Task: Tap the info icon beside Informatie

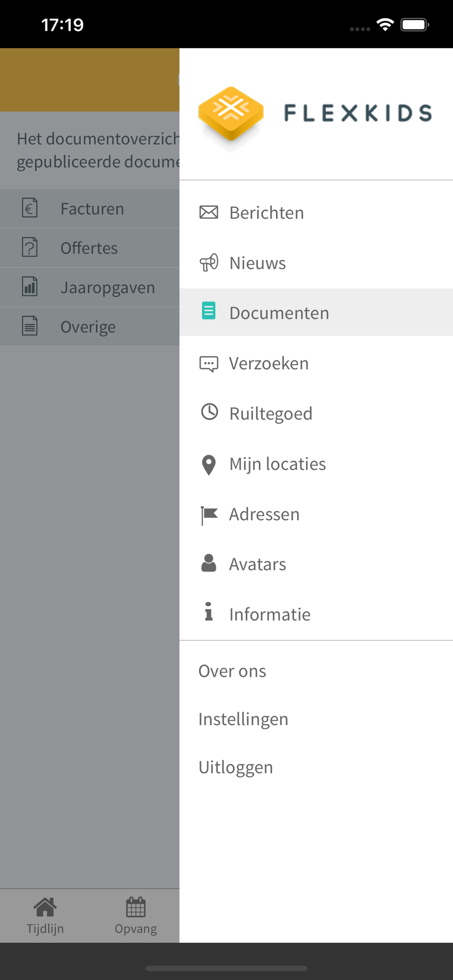Action: coord(209,611)
